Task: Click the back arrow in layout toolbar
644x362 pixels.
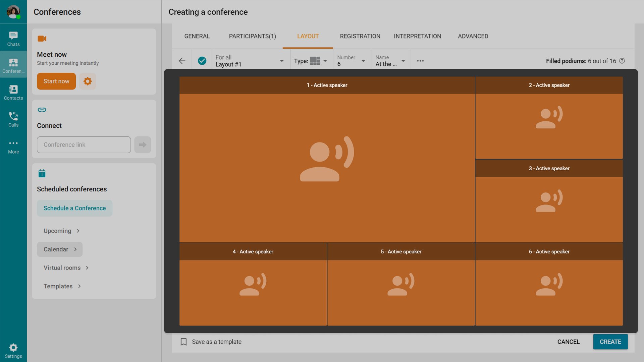Action: tap(182, 61)
